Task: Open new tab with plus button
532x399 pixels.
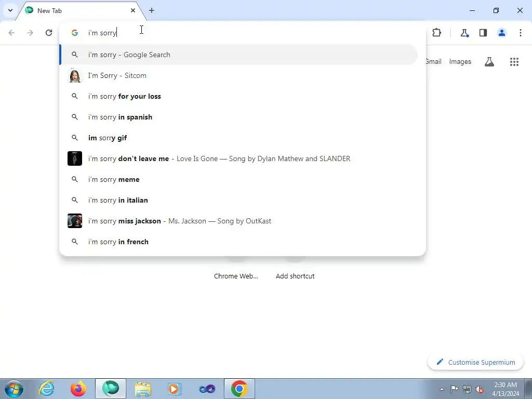Action: click(152, 10)
